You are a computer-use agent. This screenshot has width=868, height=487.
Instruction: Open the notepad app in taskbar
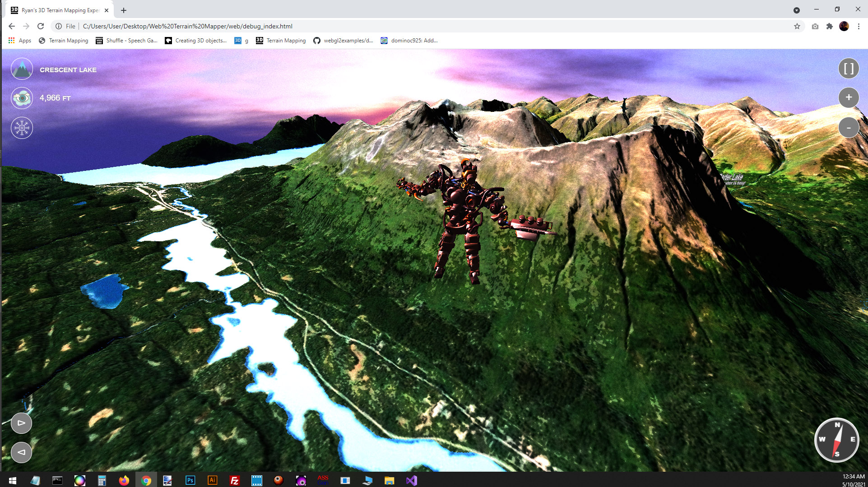[x=35, y=481]
